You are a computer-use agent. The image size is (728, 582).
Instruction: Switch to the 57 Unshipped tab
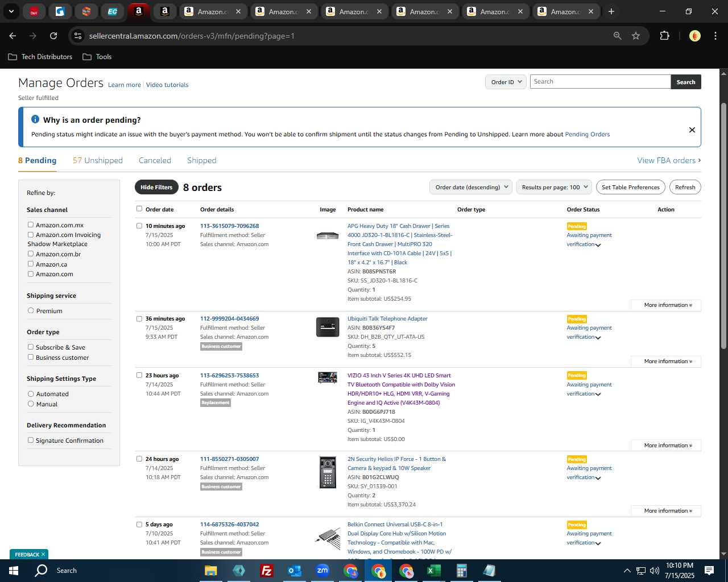coord(97,160)
